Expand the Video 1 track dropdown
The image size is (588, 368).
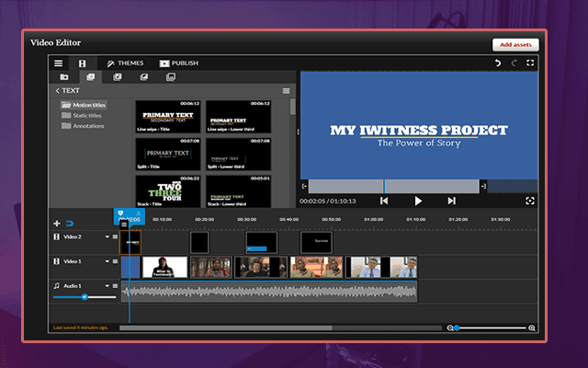click(107, 261)
